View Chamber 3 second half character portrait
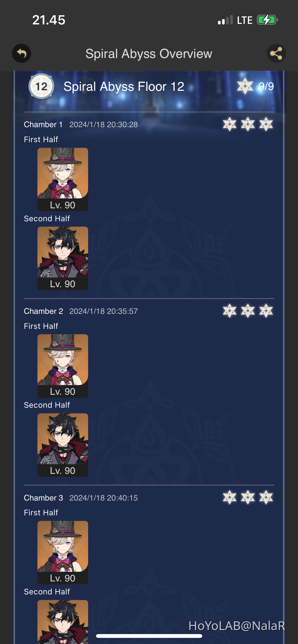298x644 pixels. tap(63, 622)
